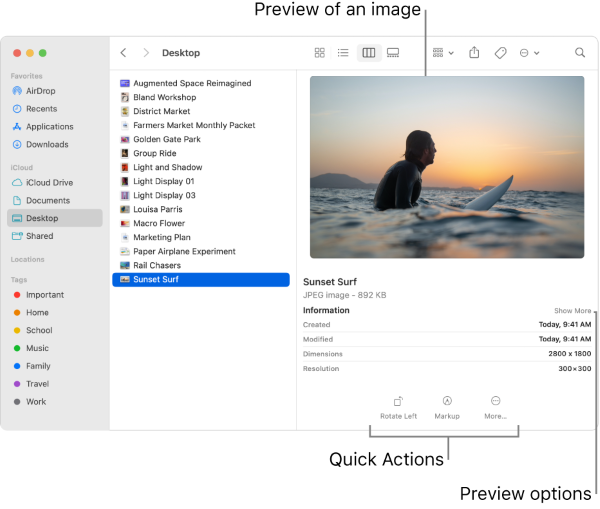Image resolution: width=600 pixels, height=509 pixels.
Task: Open Applications in the sidebar
Action: (x=43, y=127)
